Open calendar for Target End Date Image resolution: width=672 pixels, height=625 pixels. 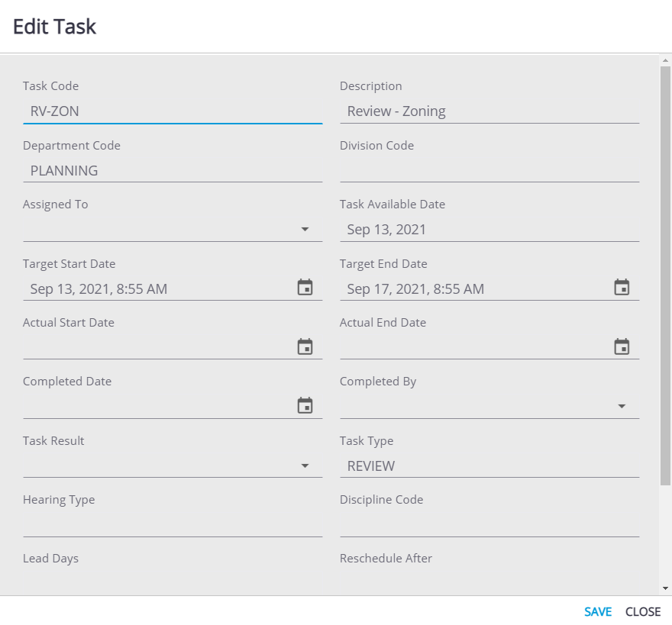(622, 288)
